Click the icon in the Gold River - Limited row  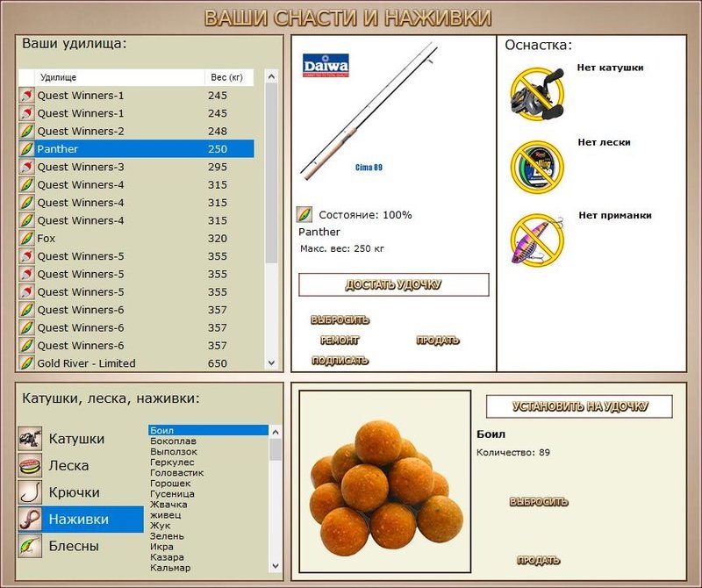(x=26, y=362)
